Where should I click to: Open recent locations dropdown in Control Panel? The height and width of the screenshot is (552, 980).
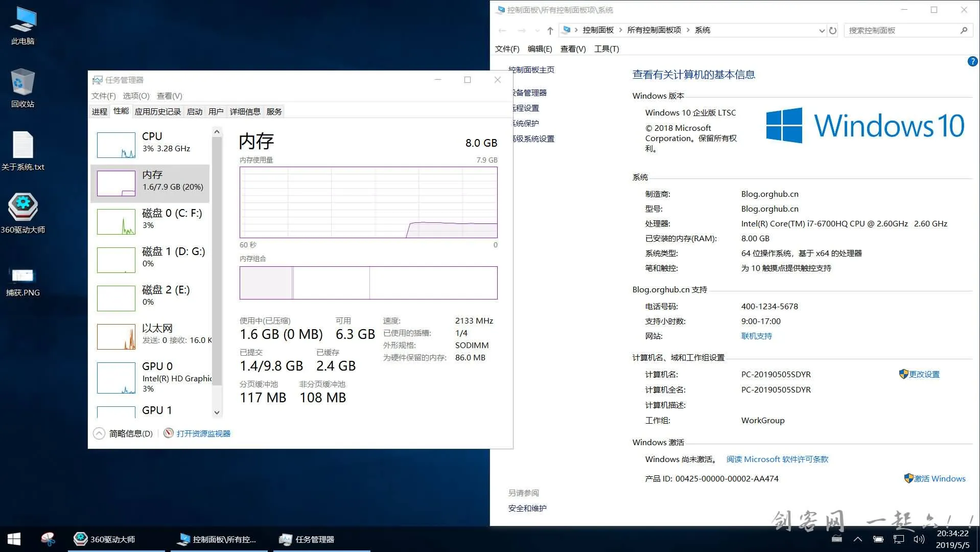point(537,31)
